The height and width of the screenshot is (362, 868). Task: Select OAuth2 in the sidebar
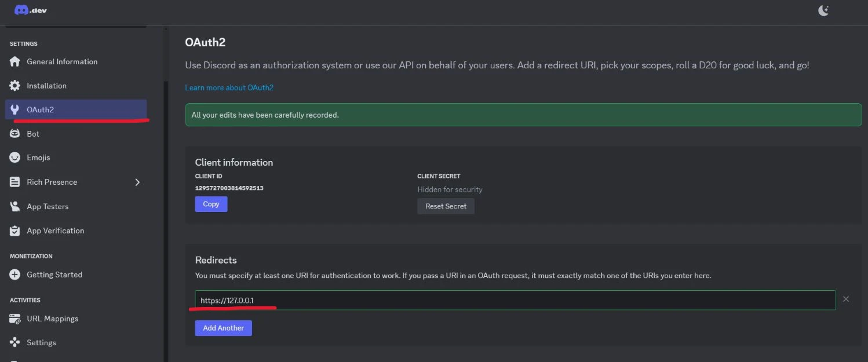pyautogui.click(x=76, y=109)
